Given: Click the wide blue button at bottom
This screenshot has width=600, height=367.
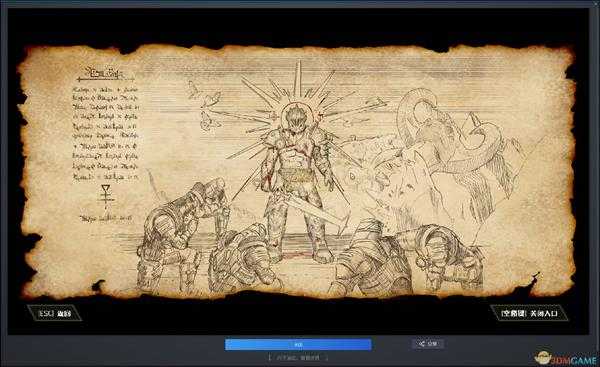Looking at the screenshot, I should click(x=298, y=344).
